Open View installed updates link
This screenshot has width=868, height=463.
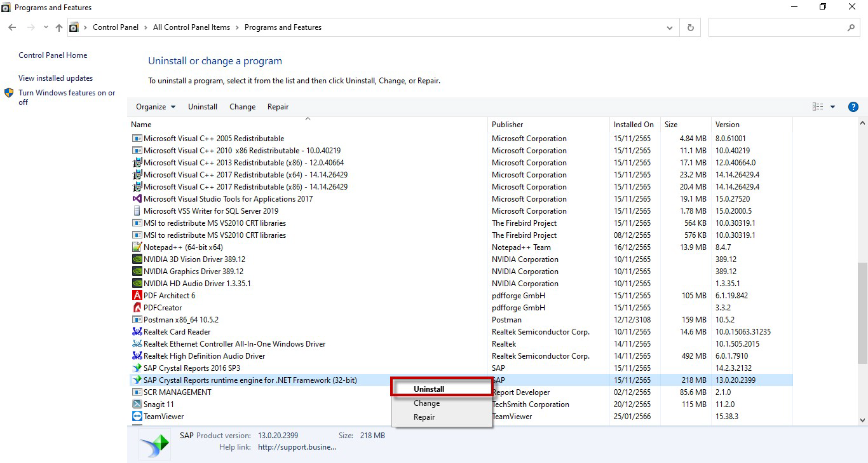(55, 78)
